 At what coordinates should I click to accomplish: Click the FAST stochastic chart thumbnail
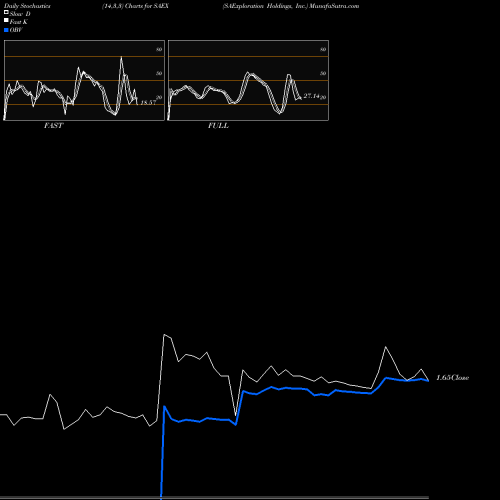(x=84, y=80)
